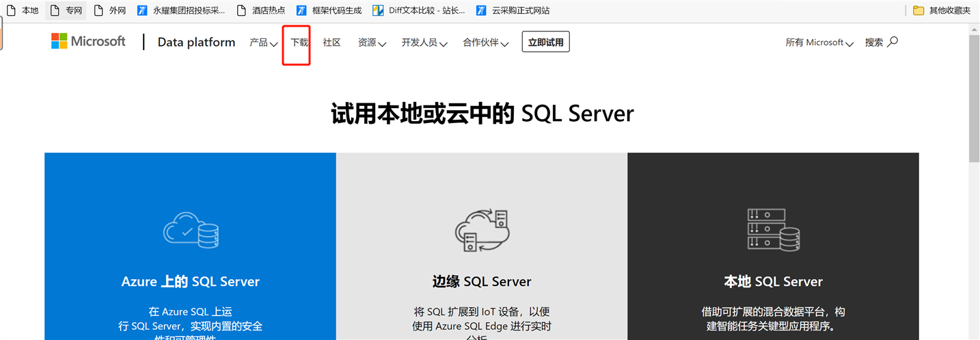
Task: Expand the 资源 menu
Action: pos(372,42)
